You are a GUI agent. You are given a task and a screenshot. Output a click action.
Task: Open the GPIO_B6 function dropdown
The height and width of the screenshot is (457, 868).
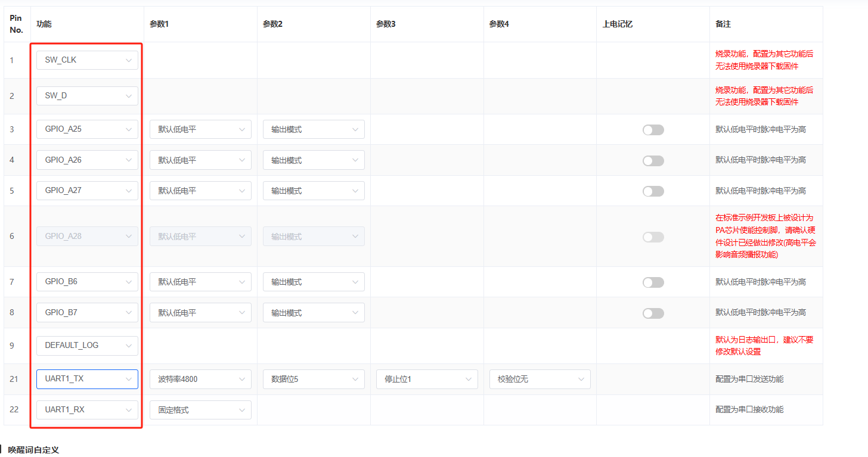click(87, 282)
